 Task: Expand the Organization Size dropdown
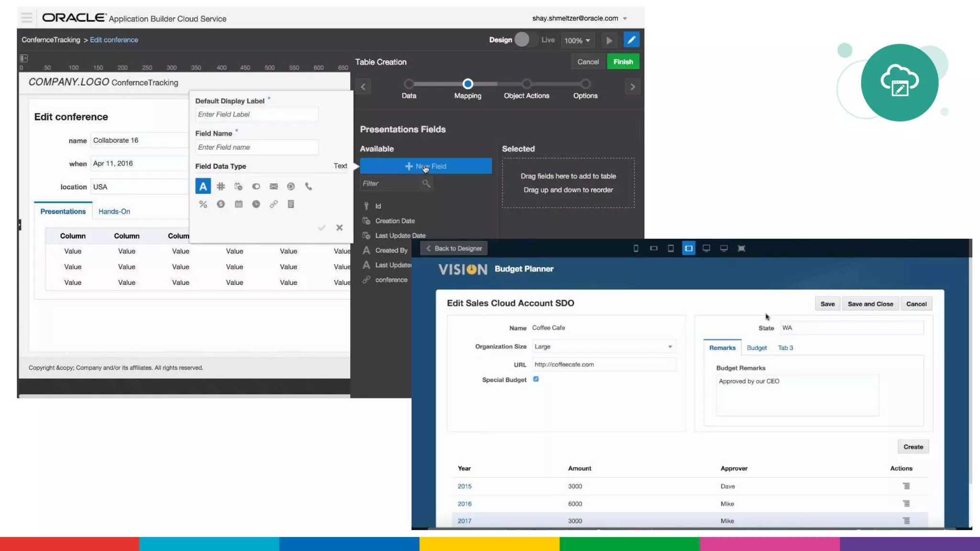[670, 347]
